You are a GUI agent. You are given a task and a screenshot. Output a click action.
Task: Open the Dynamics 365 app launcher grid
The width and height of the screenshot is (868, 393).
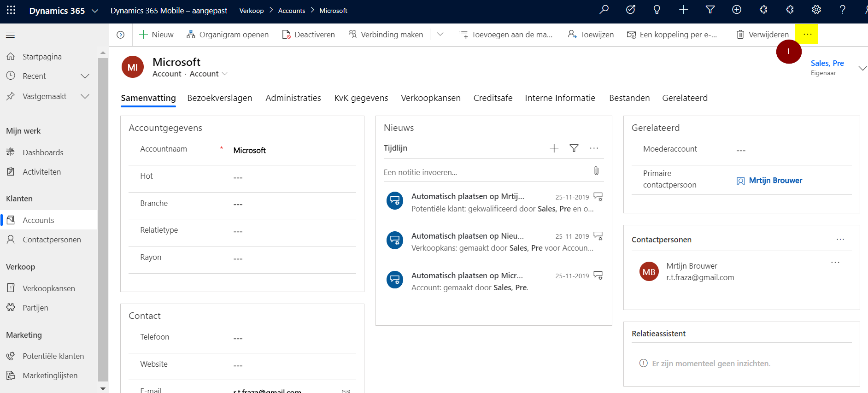(x=11, y=10)
